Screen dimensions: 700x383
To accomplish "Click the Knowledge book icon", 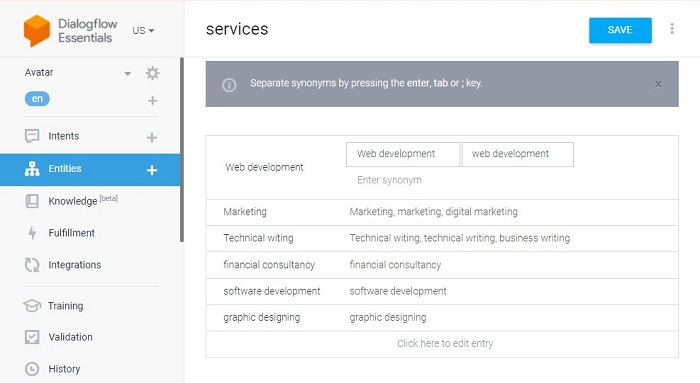I will [32, 201].
